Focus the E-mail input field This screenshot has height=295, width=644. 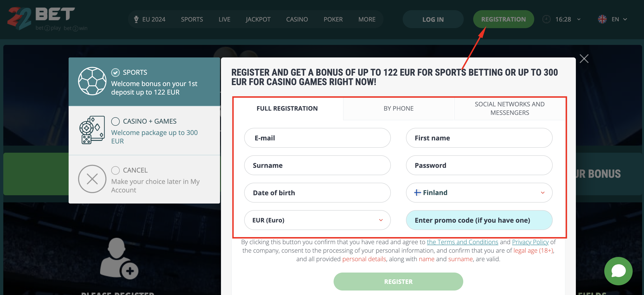pyautogui.click(x=317, y=138)
